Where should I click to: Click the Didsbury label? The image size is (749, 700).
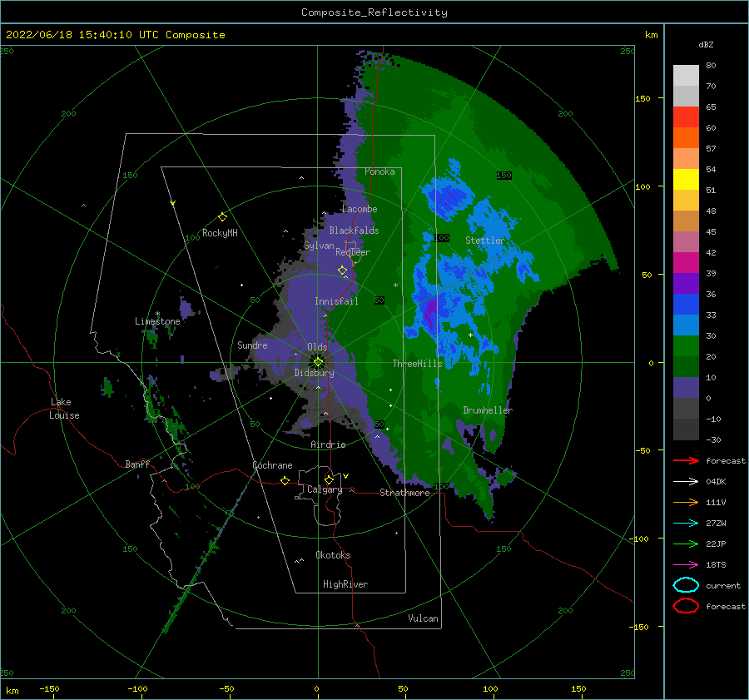coord(314,373)
